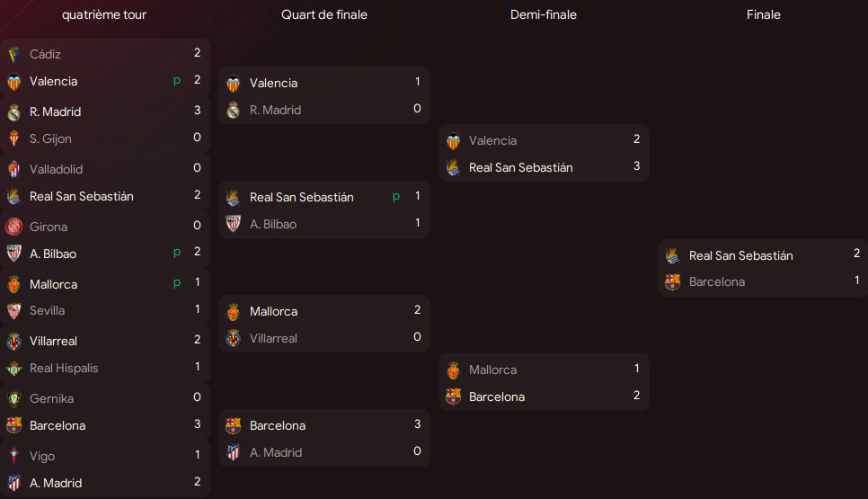The height and width of the screenshot is (499, 868).
Task: Click Valencia crest in Demi-finale match
Action: tap(453, 141)
